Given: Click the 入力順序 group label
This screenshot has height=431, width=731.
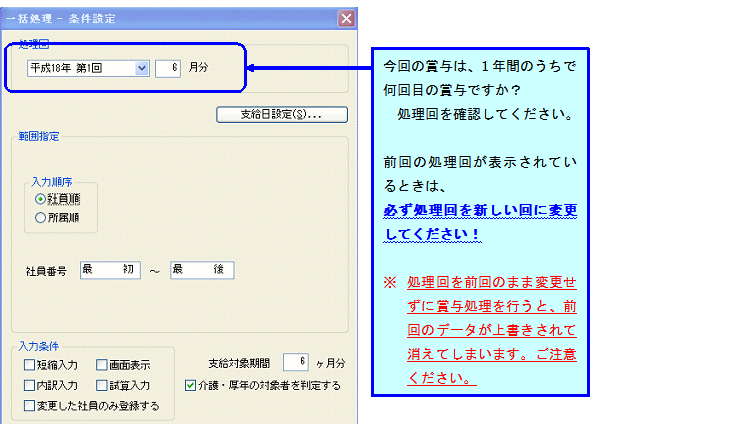Looking at the screenshot, I should (52, 182).
